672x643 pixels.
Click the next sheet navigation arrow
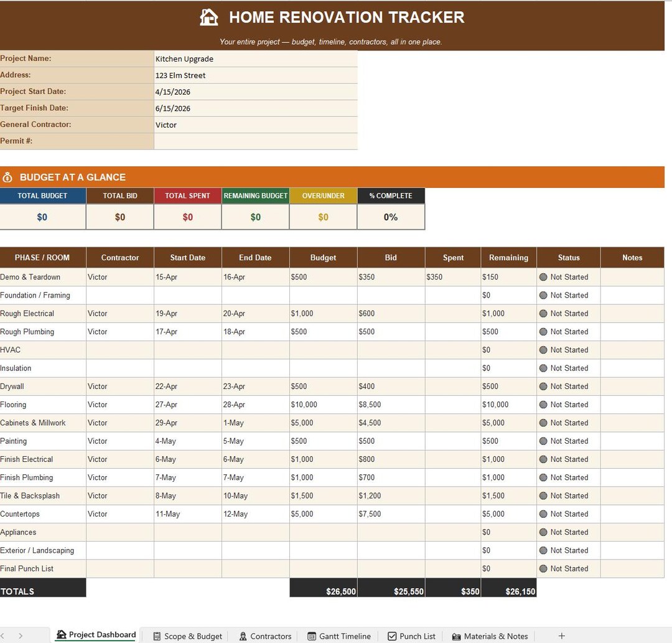20,636
